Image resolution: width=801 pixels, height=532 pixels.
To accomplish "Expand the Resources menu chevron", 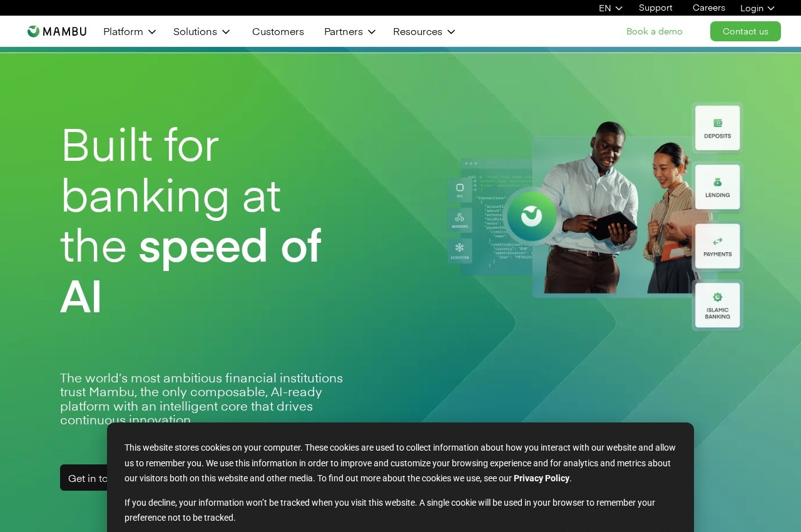I will click(451, 32).
